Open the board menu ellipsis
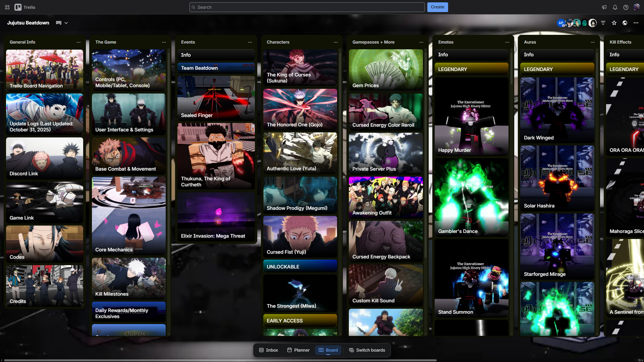This screenshot has height=362, width=644. pos(636,23)
